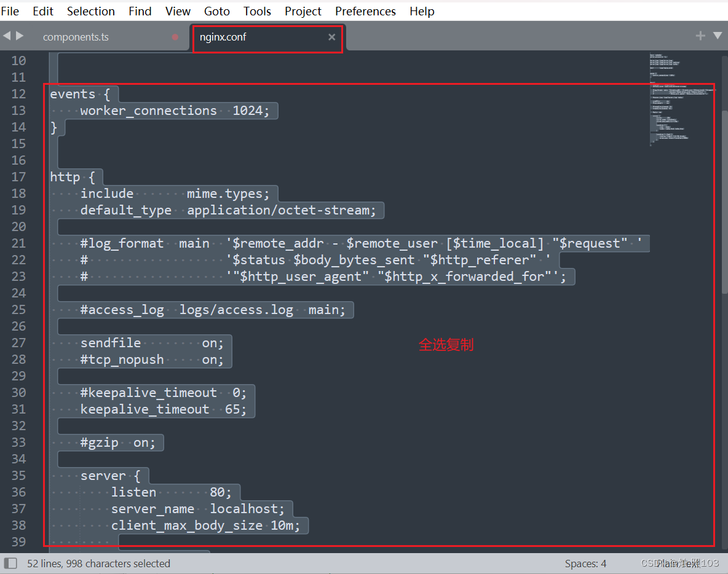This screenshot has height=574, width=728.
Task: Open the Goto menu
Action: [x=217, y=11]
